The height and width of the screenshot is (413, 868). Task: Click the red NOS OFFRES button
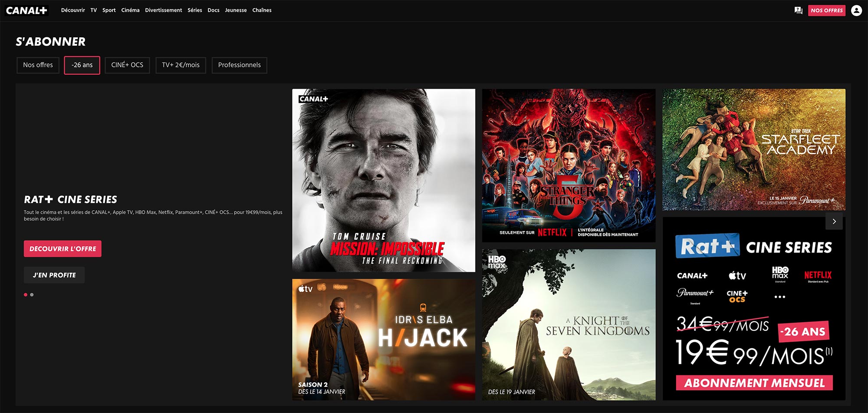click(826, 10)
